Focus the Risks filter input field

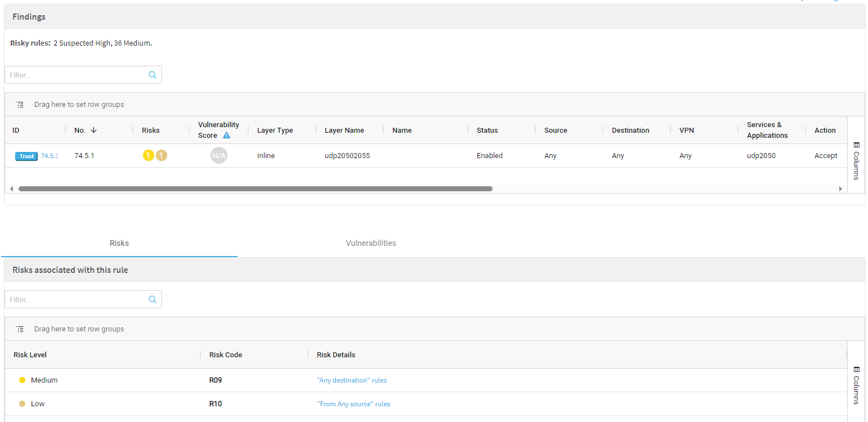click(76, 299)
